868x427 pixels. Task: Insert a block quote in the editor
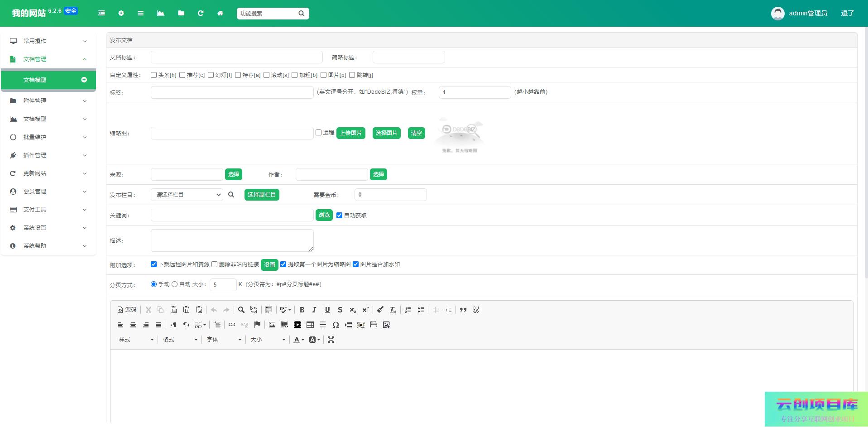[463, 310]
